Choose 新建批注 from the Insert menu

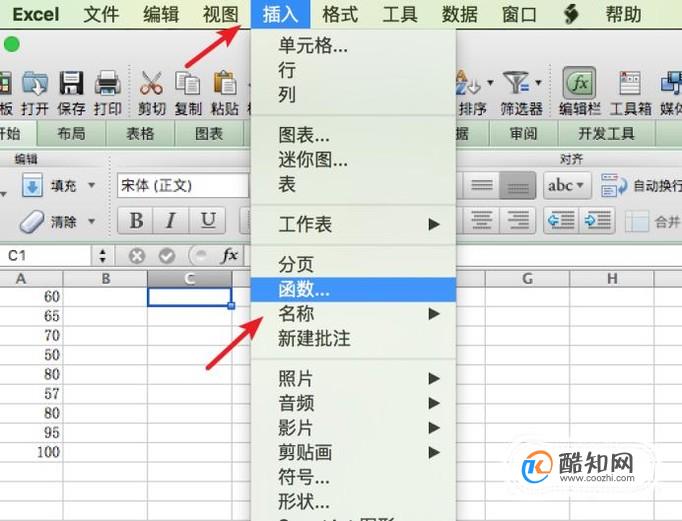[x=353, y=338]
